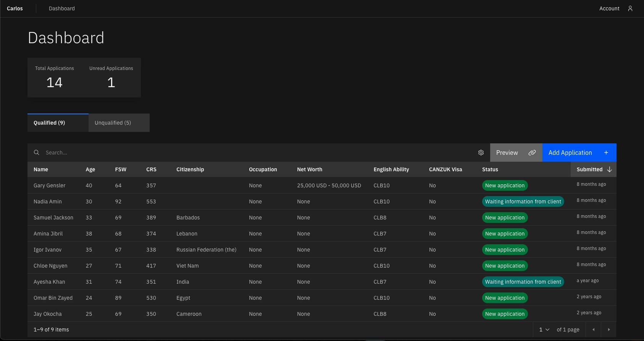Click the plus icon on Add Application
Image resolution: width=644 pixels, height=341 pixels.
coord(606,153)
